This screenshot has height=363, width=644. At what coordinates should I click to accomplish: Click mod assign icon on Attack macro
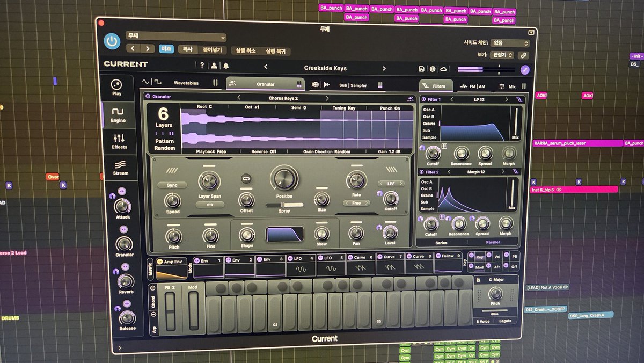[121, 191]
